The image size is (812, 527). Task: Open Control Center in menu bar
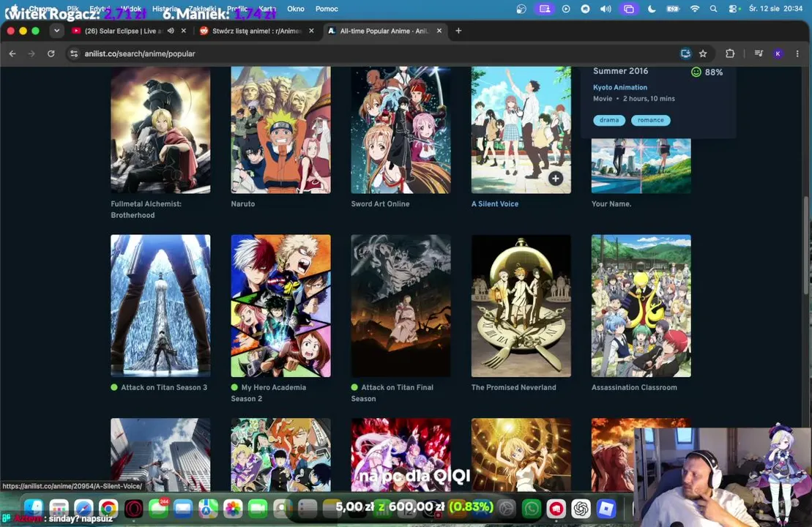(x=733, y=9)
